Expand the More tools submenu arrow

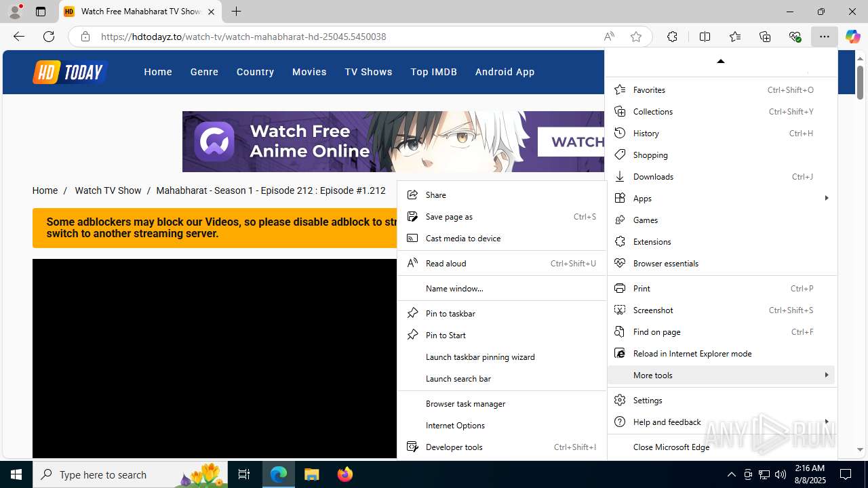pos(826,375)
